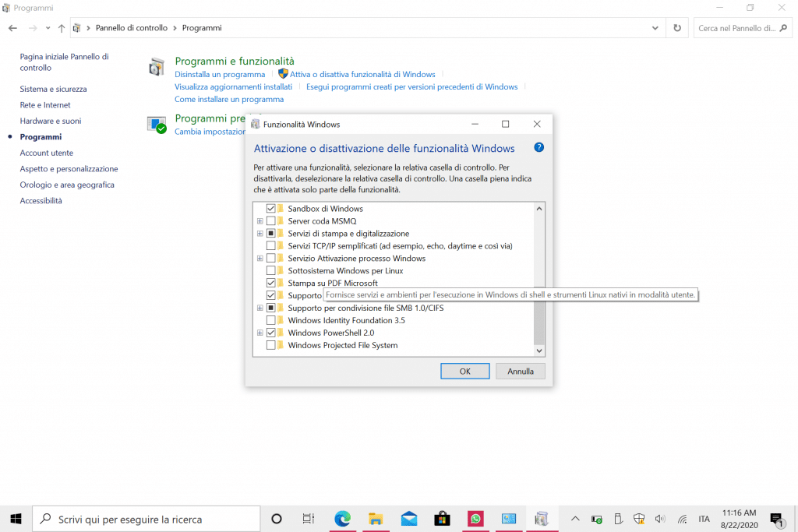798x532 pixels.
Task: Enable Sottosistema Windows per Linux checkbox
Action: pyautogui.click(x=271, y=271)
